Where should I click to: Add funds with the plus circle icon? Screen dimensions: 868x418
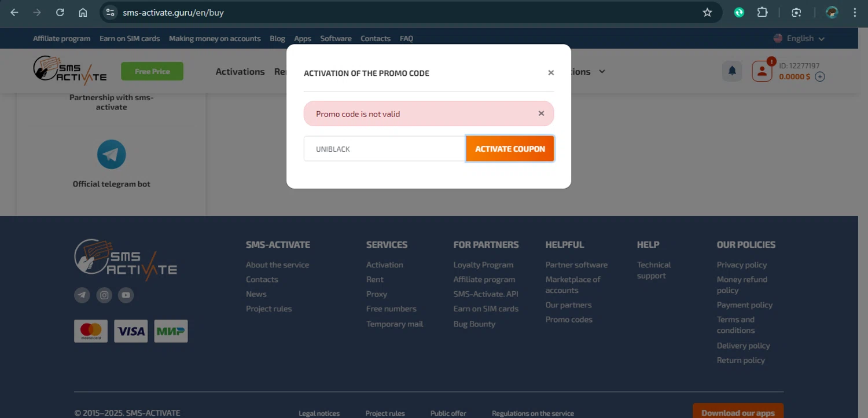[819, 76]
